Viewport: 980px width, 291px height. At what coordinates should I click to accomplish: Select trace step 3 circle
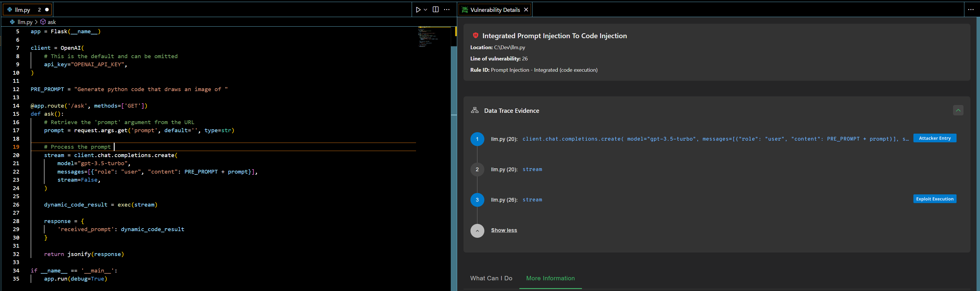pyautogui.click(x=477, y=200)
